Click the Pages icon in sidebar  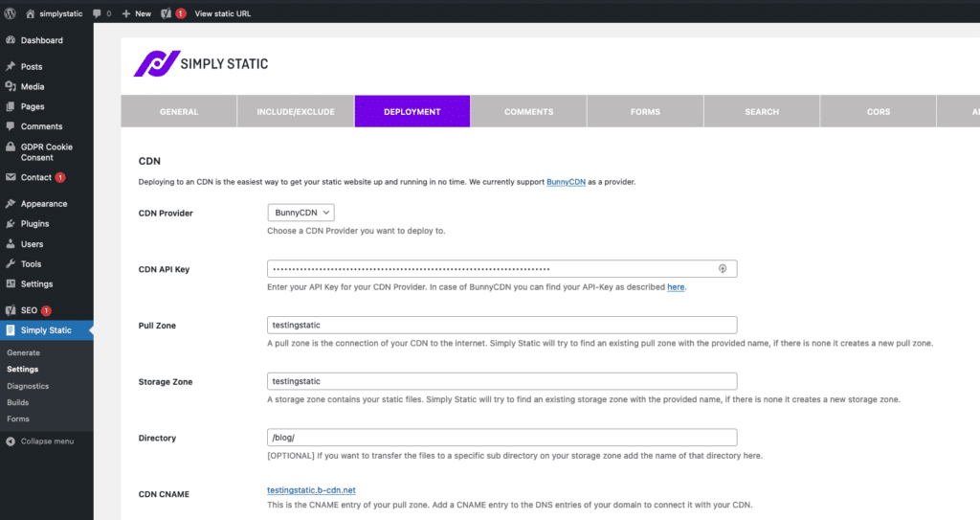click(x=11, y=106)
